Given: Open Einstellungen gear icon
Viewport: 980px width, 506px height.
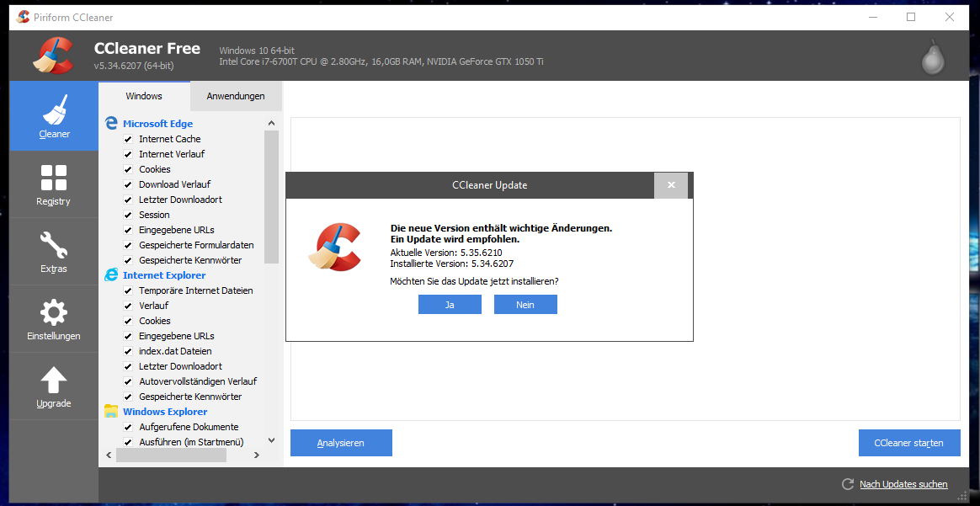Looking at the screenshot, I should point(54,312).
